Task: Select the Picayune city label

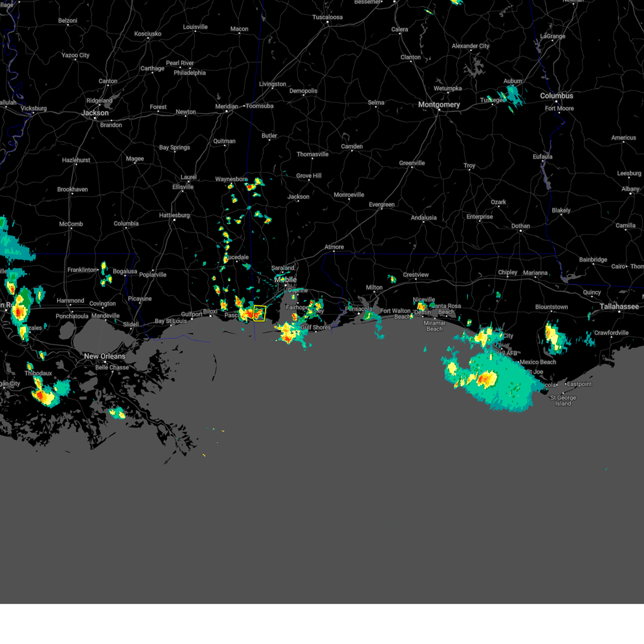Action: pyautogui.click(x=140, y=299)
